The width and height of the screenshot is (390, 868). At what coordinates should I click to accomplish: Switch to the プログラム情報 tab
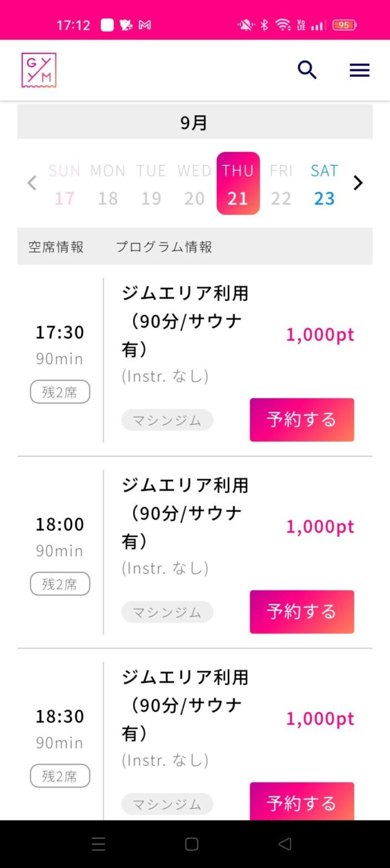[163, 246]
